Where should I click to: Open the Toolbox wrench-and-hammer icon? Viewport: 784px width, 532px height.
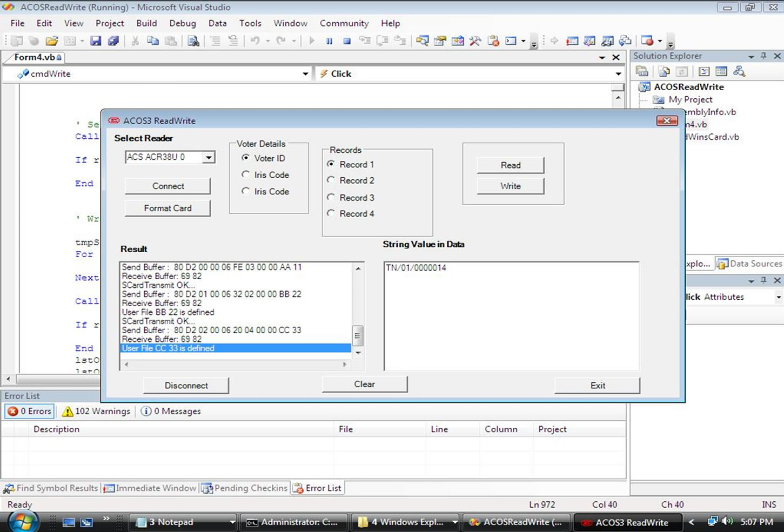pyautogui.click(x=475, y=41)
